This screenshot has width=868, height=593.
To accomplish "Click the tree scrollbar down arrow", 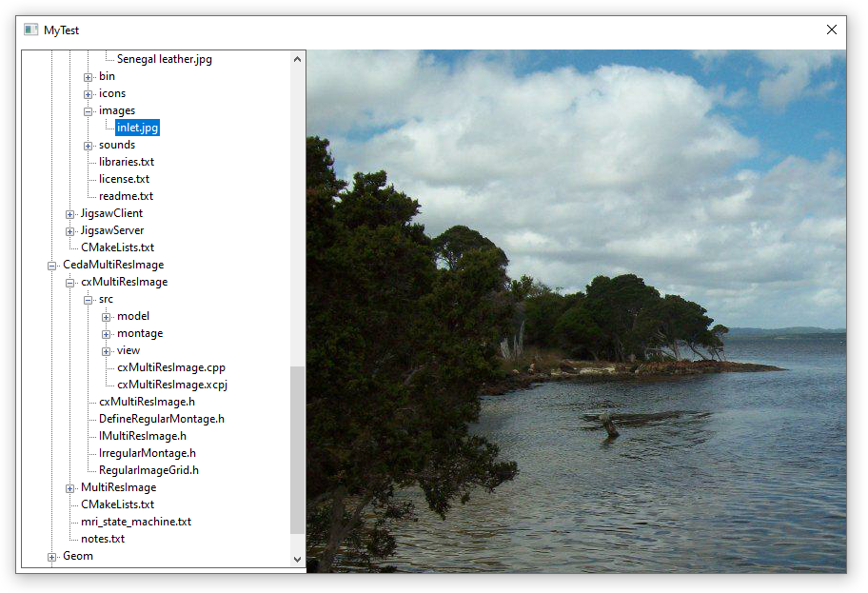I will [x=297, y=560].
